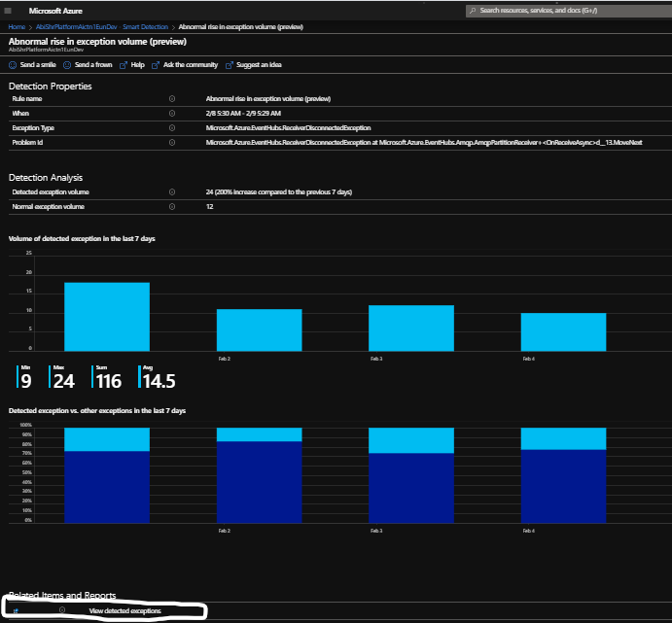
Task: Click the Avg 14.5 summary metric
Action: tap(157, 377)
